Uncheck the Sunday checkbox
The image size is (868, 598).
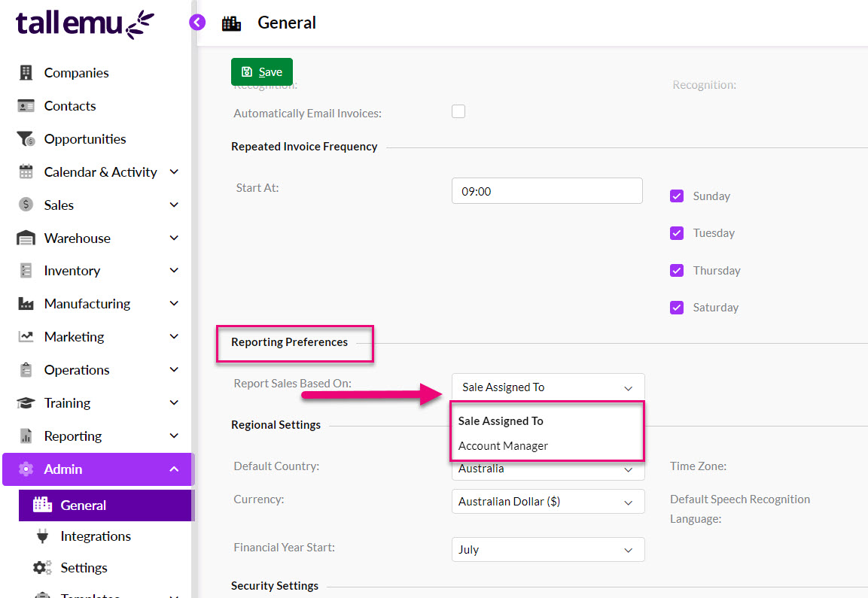click(x=677, y=195)
